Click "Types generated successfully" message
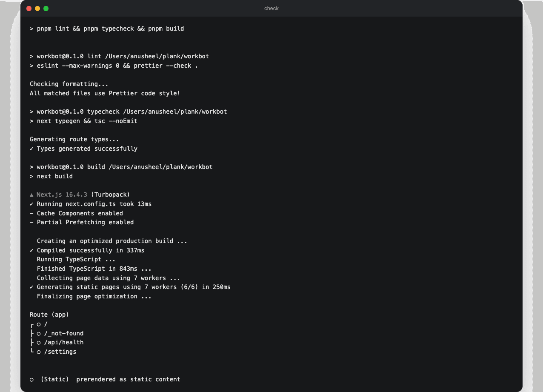This screenshot has height=392, width=543. coord(83,149)
